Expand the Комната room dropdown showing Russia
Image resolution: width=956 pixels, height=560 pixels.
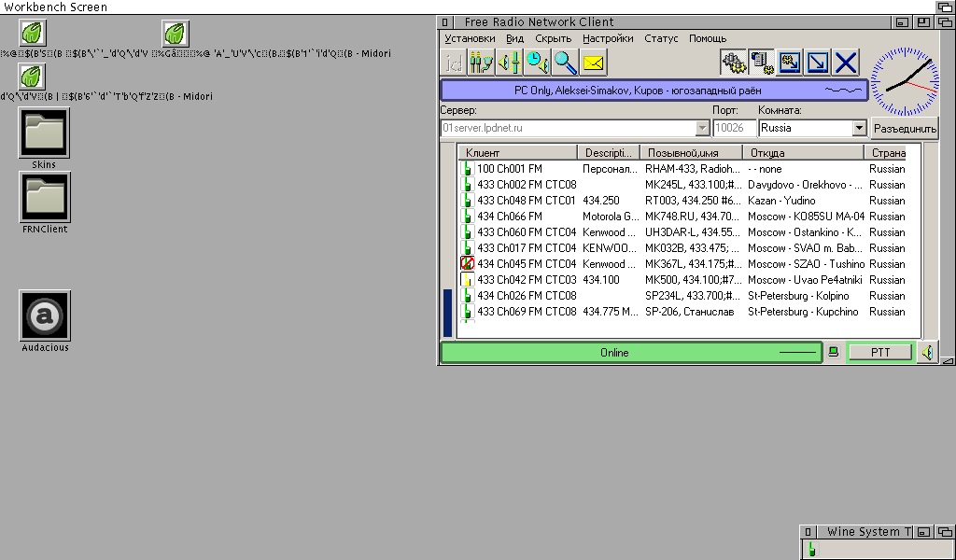(x=859, y=128)
